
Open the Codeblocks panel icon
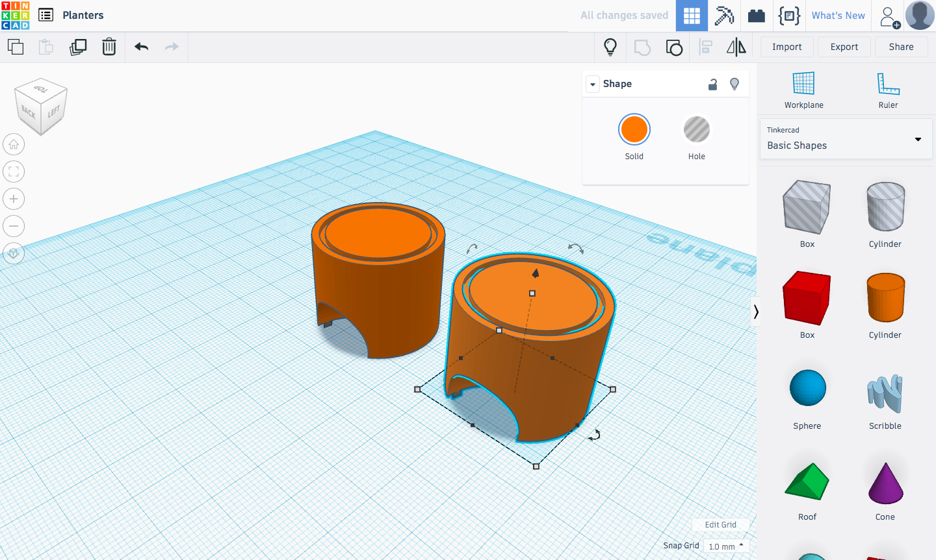coord(789,16)
